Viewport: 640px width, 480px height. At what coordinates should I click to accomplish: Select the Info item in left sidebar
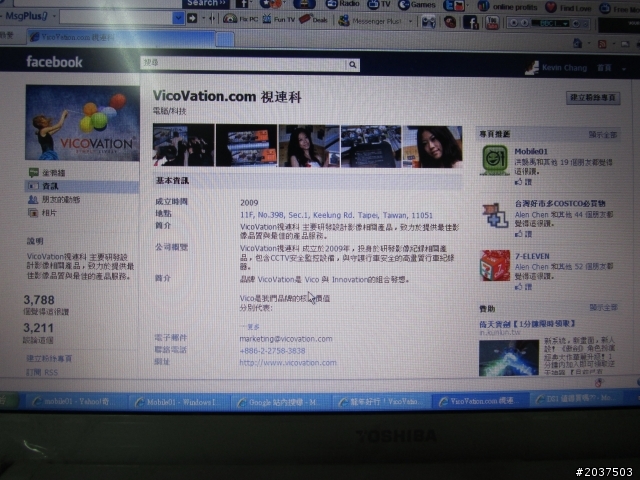(82, 186)
